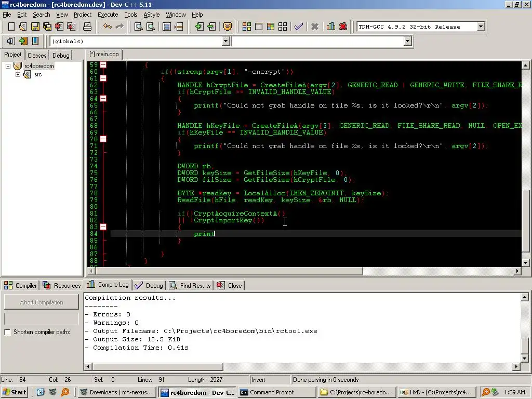
Task: Click the compile log vertical scrollbar up arrow
Action: coord(525,298)
